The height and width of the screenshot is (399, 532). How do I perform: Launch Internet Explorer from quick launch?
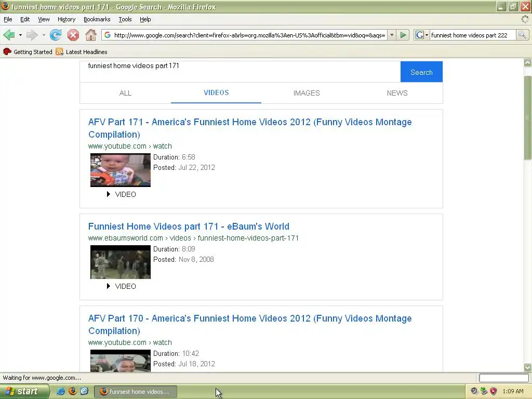[x=60, y=391]
